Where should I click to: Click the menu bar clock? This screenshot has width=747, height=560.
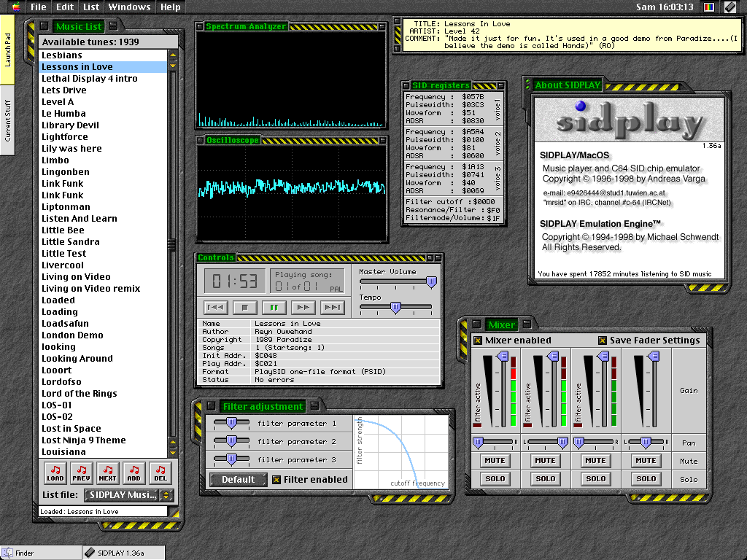tap(665, 7)
